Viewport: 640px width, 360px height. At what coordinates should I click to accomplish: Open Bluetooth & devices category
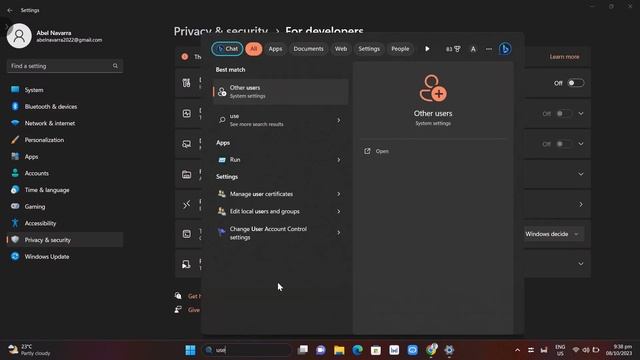[65, 107]
